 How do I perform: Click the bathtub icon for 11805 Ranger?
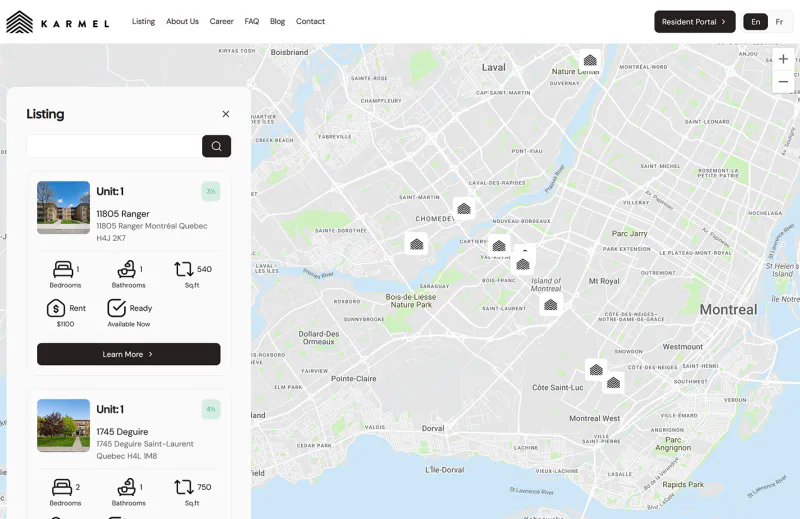click(x=127, y=269)
